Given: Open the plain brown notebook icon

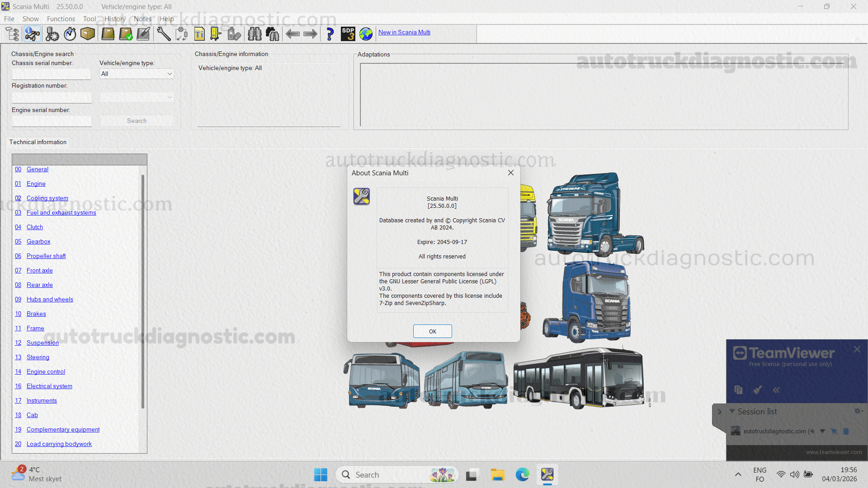Looking at the screenshot, I should point(108,34).
